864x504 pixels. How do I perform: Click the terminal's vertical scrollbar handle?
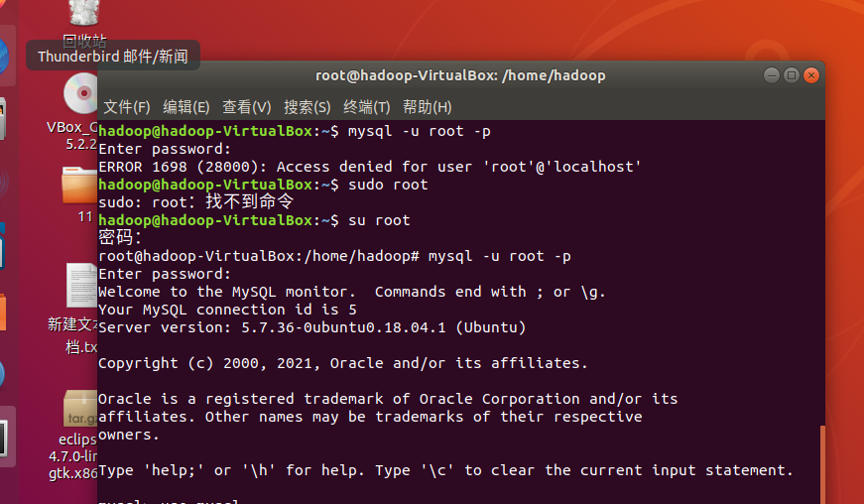point(822,463)
